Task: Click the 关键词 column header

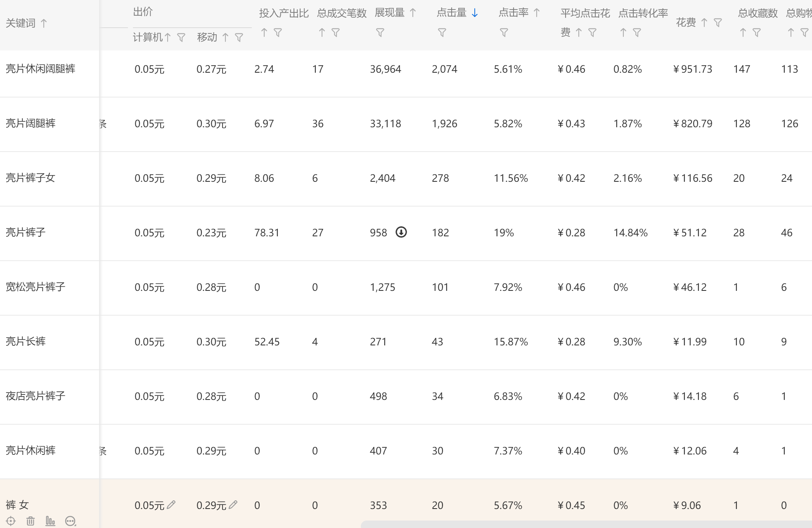Action: [x=21, y=23]
